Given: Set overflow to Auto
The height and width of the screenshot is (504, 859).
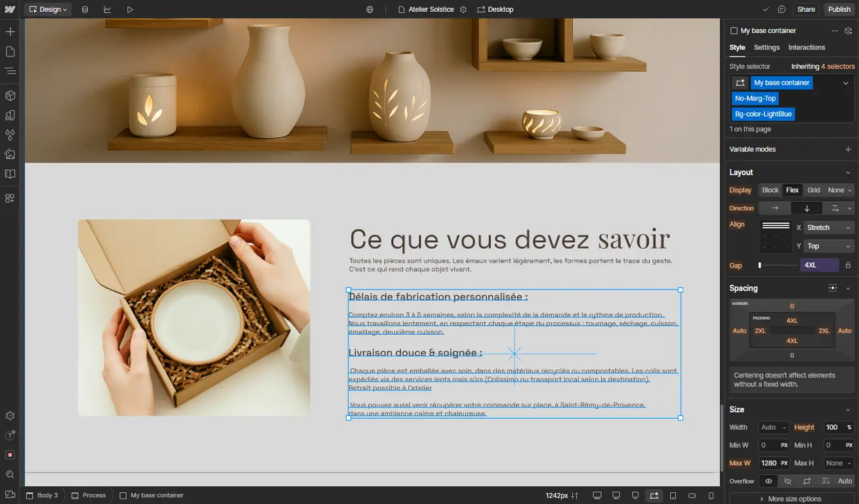Looking at the screenshot, I should [x=845, y=481].
